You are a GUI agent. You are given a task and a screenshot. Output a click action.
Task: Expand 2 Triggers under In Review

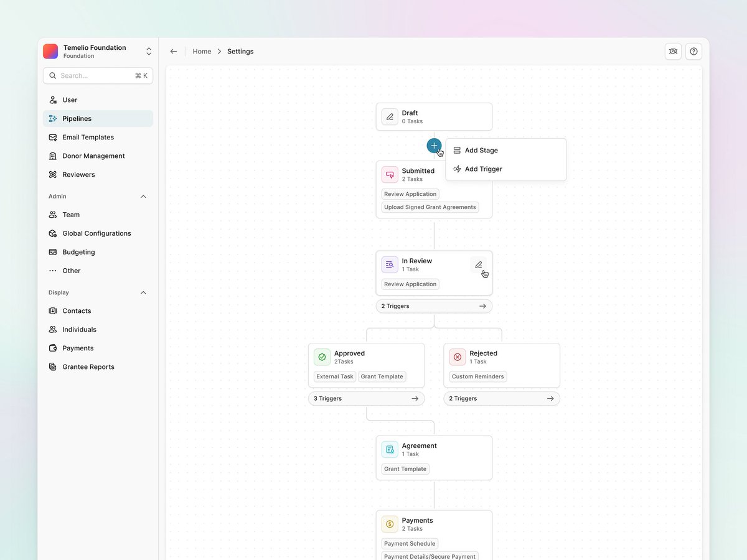coord(434,306)
